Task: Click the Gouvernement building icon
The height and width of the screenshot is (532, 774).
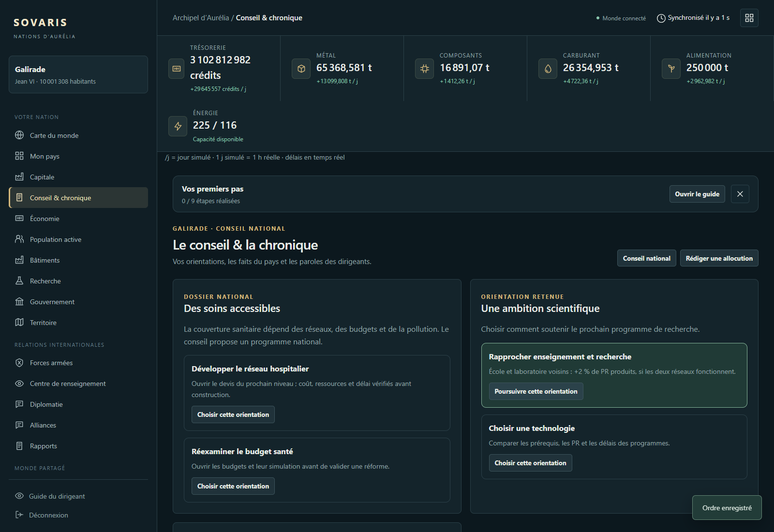Action: tap(19, 301)
